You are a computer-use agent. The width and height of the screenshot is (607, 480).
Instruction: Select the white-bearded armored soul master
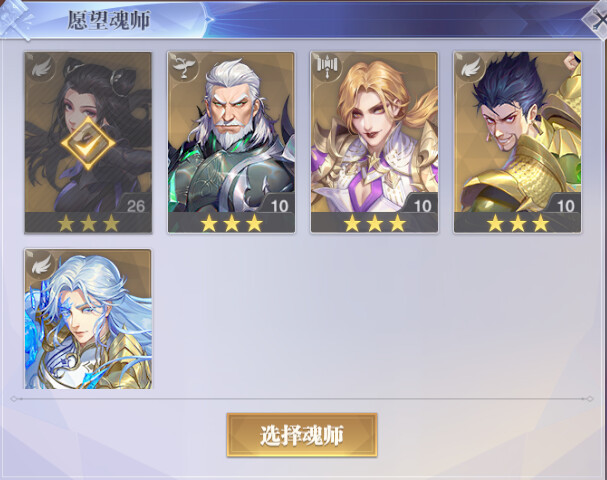[231, 142]
